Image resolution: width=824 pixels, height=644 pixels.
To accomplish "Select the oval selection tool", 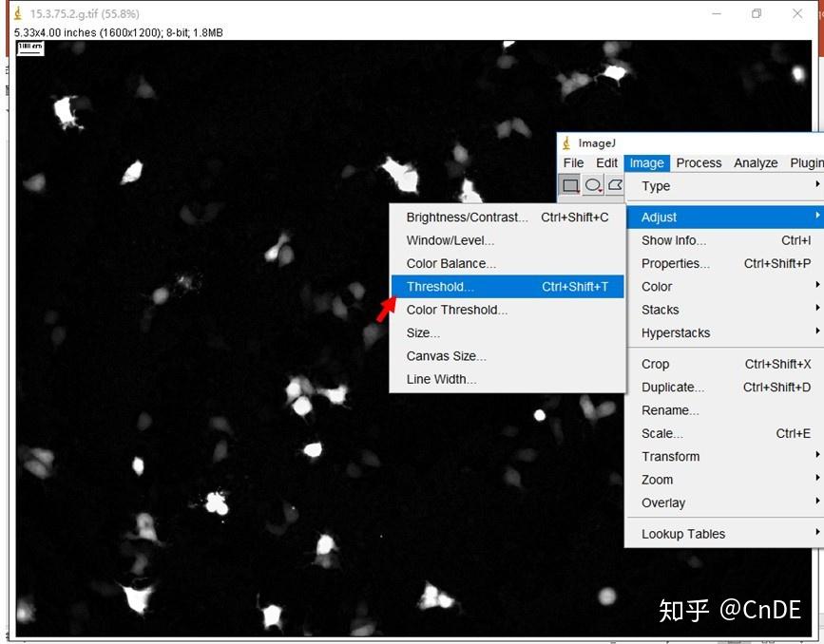I will coord(592,184).
